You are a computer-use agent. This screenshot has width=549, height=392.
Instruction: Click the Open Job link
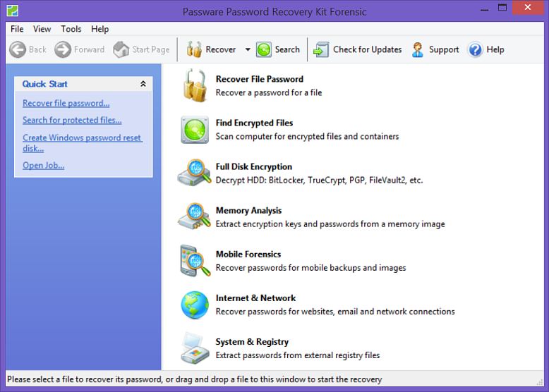[43, 165]
